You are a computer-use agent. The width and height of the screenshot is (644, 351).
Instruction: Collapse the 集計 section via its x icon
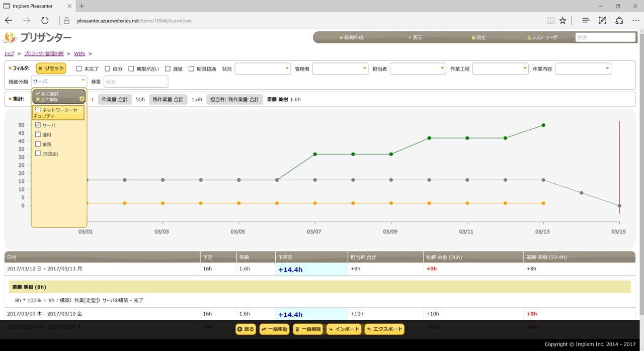coord(10,99)
